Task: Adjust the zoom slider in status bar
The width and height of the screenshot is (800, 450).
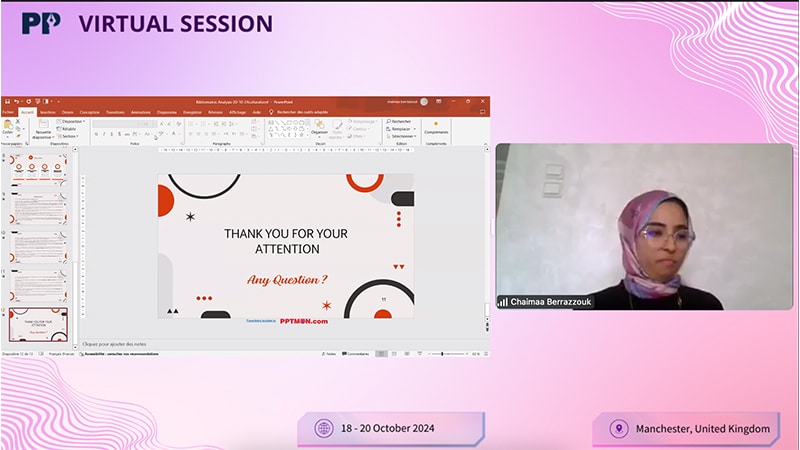Action: (442, 354)
